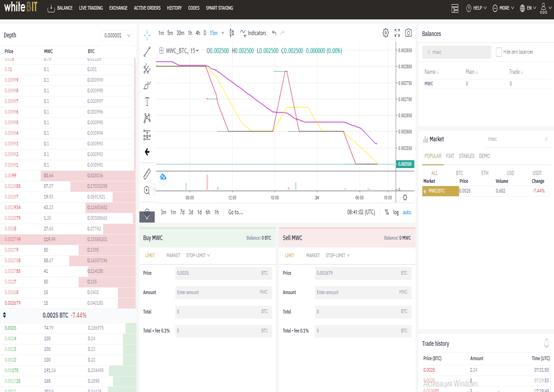
Task: Select the trend line drawing tool
Action: 147,51
